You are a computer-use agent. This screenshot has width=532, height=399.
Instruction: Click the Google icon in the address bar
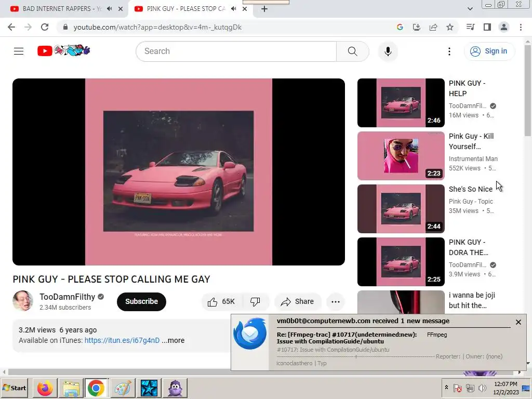point(400,27)
